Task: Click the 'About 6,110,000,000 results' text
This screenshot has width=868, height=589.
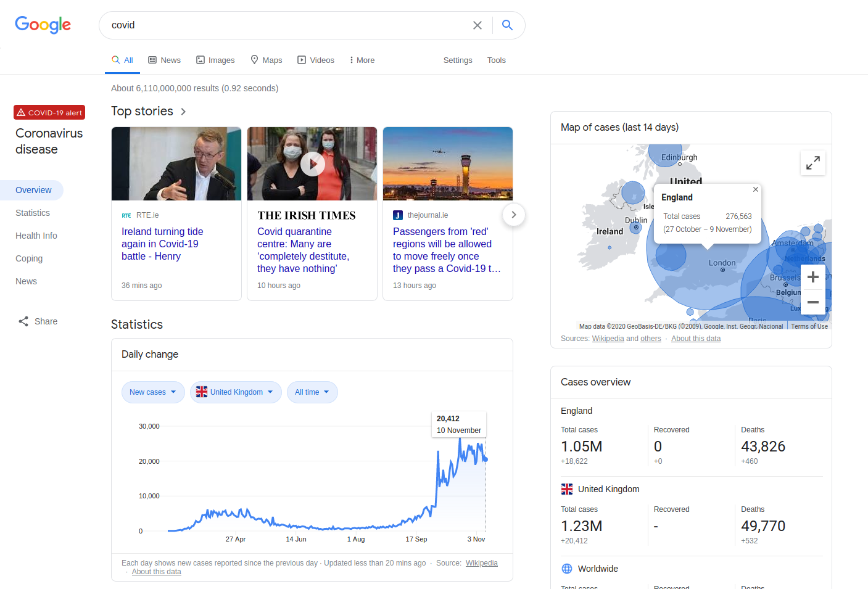Action: point(194,88)
